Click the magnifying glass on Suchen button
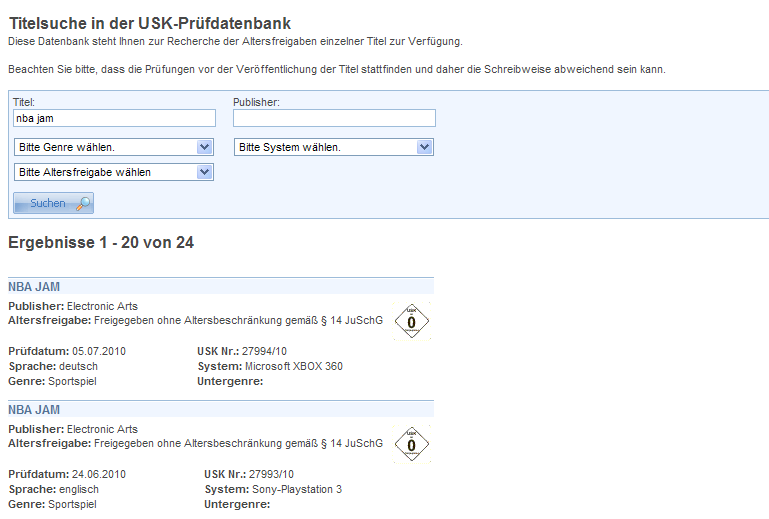Image resolution: width=769 pixels, height=519 pixels. pyautogui.click(x=83, y=204)
